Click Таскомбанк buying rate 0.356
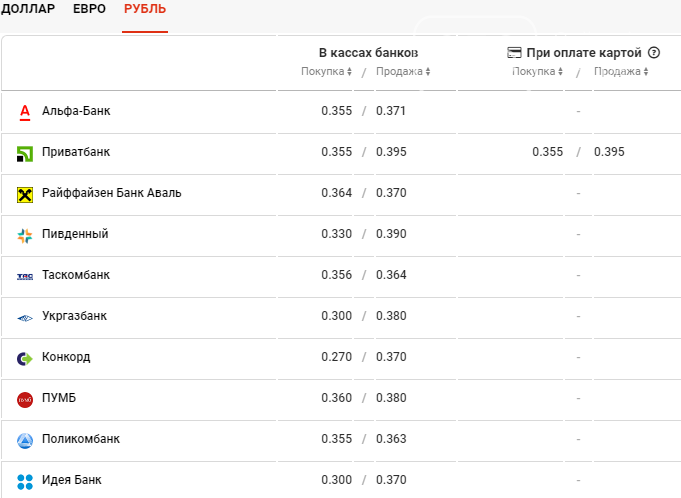This screenshot has width=681, height=498. (x=337, y=275)
